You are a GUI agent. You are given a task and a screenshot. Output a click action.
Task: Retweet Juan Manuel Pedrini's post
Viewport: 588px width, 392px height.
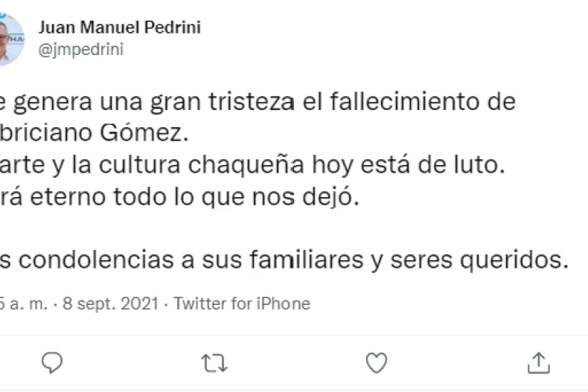pos(214,362)
